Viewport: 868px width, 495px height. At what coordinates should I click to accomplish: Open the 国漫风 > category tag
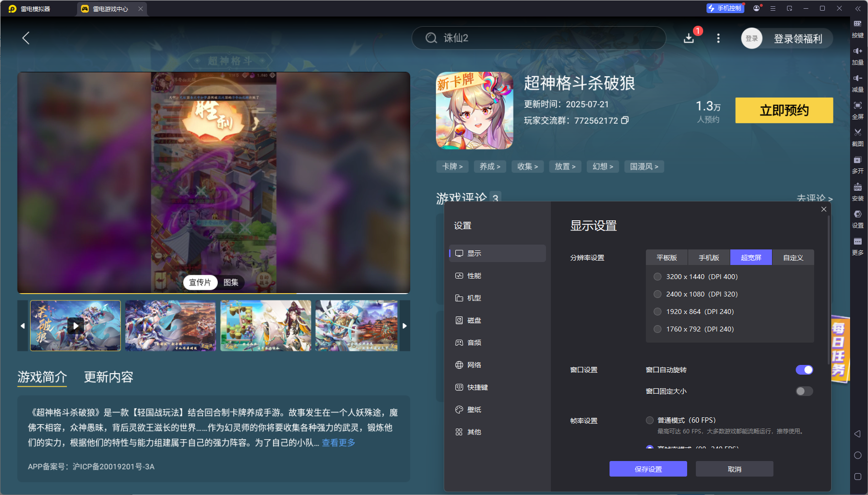(x=644, y=166)
